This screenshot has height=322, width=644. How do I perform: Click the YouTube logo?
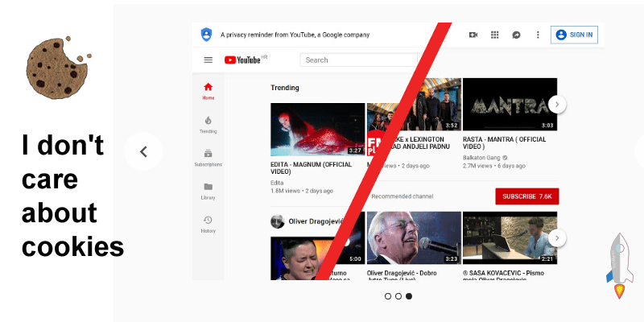coord(242,60)
